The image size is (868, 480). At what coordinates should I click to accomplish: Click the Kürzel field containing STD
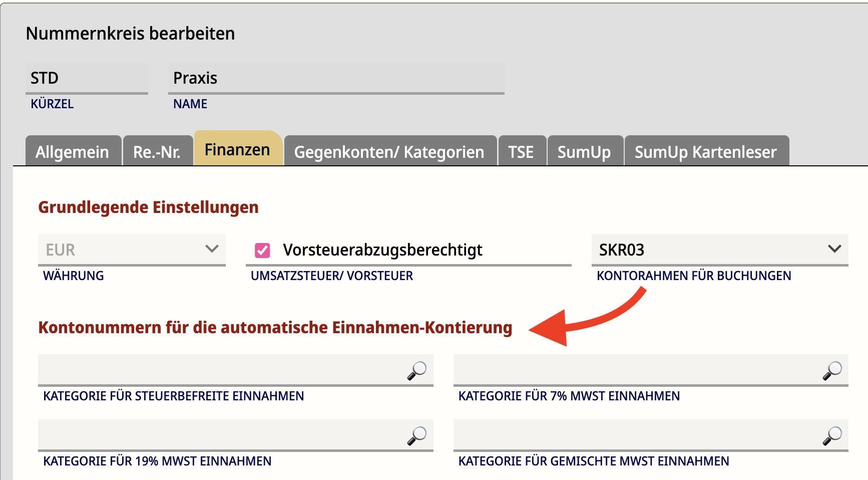[x=86, y=78]
